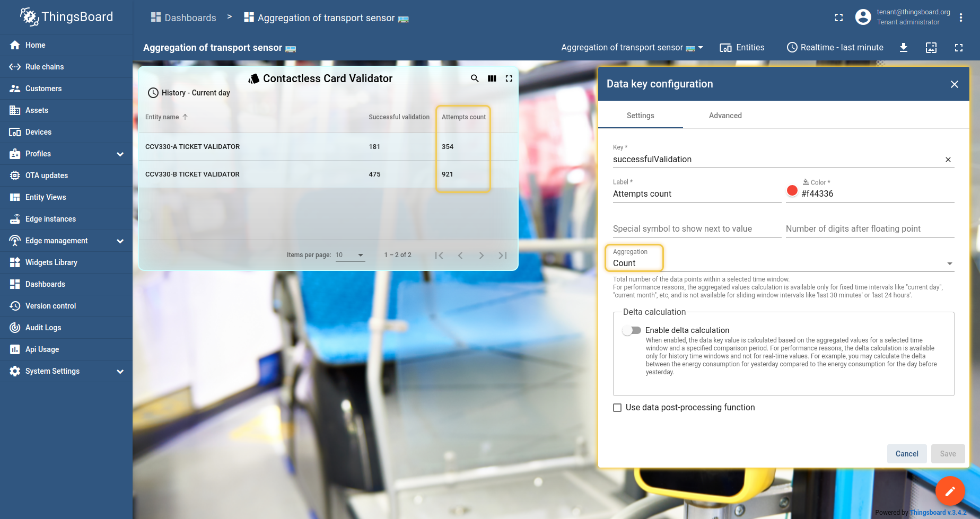Focus the Key field successfulValidation
This screenshot has width=980, height=519.
(x=777, y=160)
